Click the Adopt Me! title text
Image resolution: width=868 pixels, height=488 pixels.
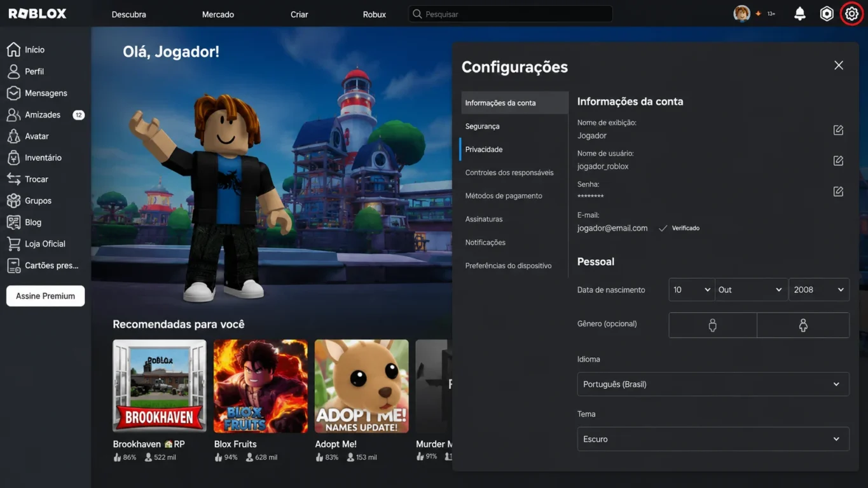click(x=336, y=444)
